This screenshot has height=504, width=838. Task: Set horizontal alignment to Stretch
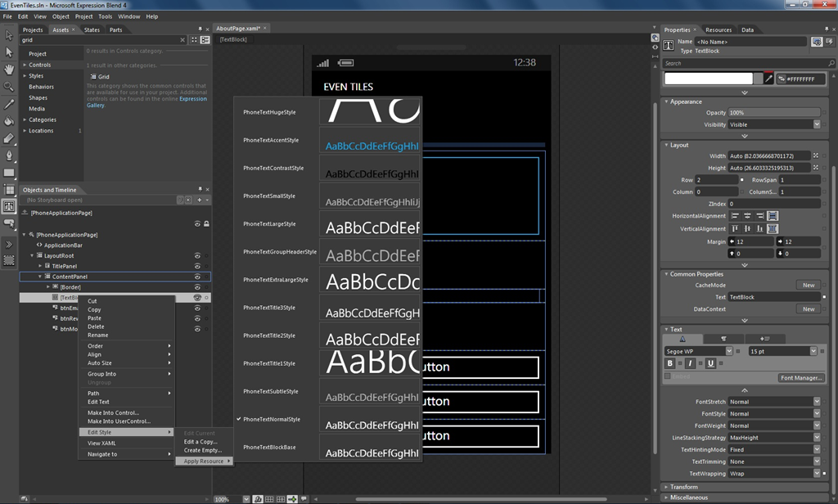click(x=773, y=216)
